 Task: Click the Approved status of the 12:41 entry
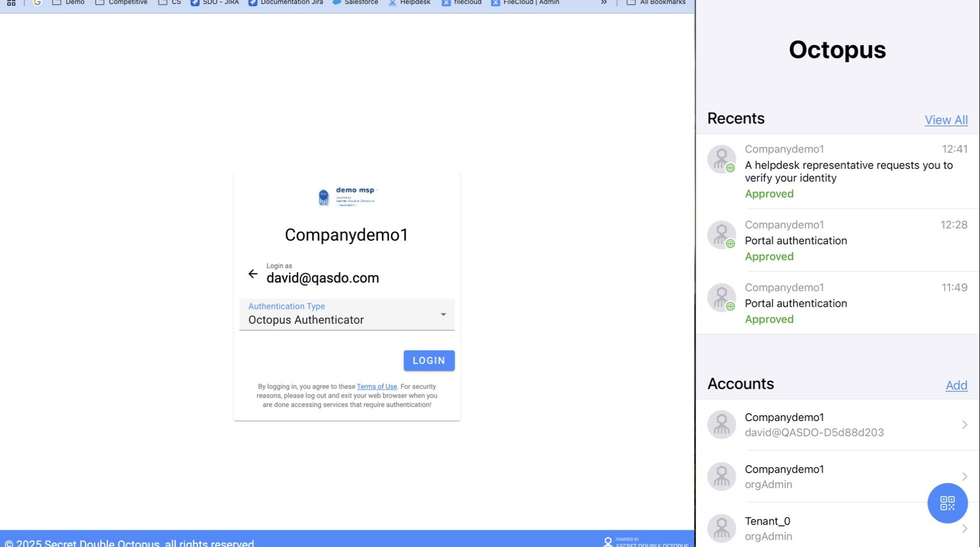pos(769,194)
